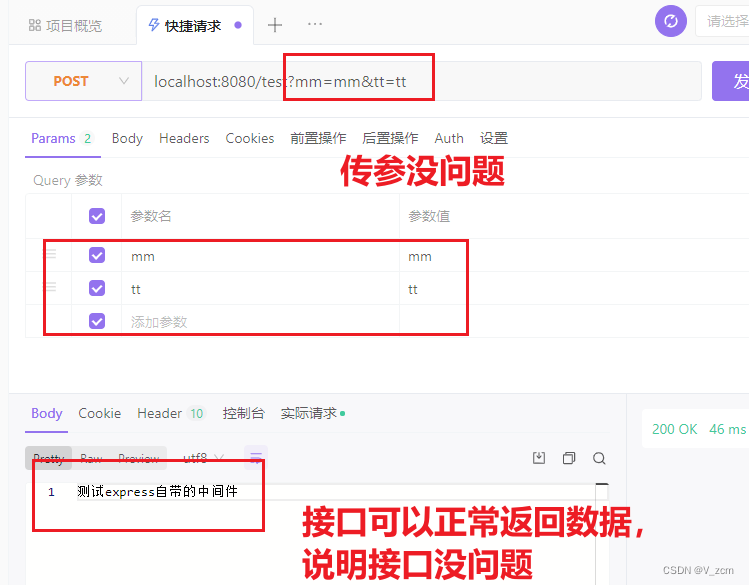The image size is (749, 585).
Task: Click the drag handle of mm row
Action: 51,254
